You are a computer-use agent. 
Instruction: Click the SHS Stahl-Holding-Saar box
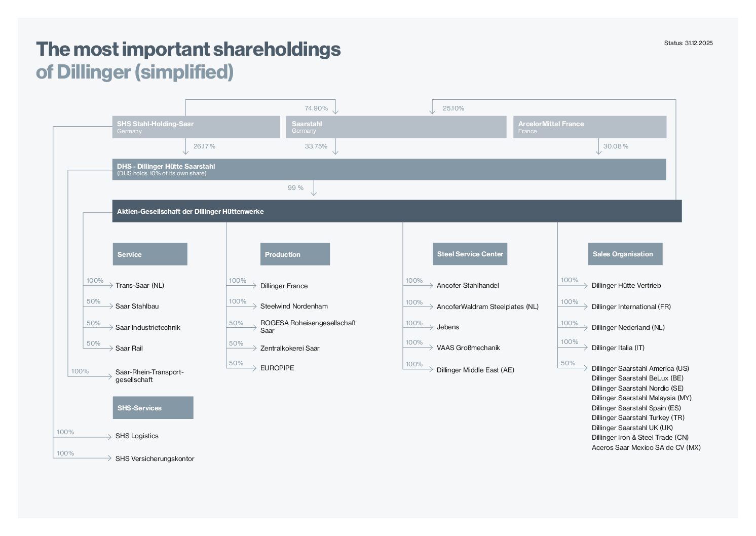pyautogui.click(x=196, y=127)
